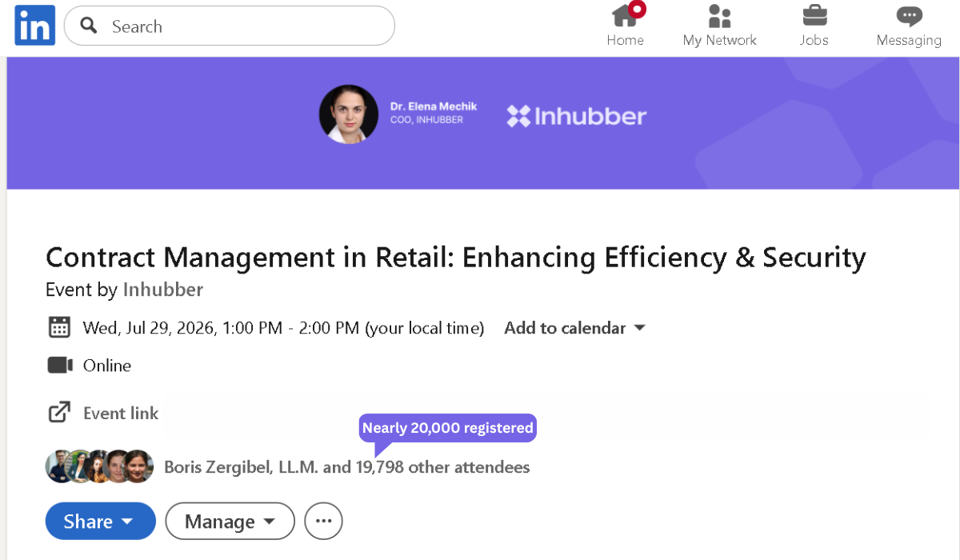Screen dimensions: 960x560
Task: Click the three-dots more options button
Action: coord(324,522)
